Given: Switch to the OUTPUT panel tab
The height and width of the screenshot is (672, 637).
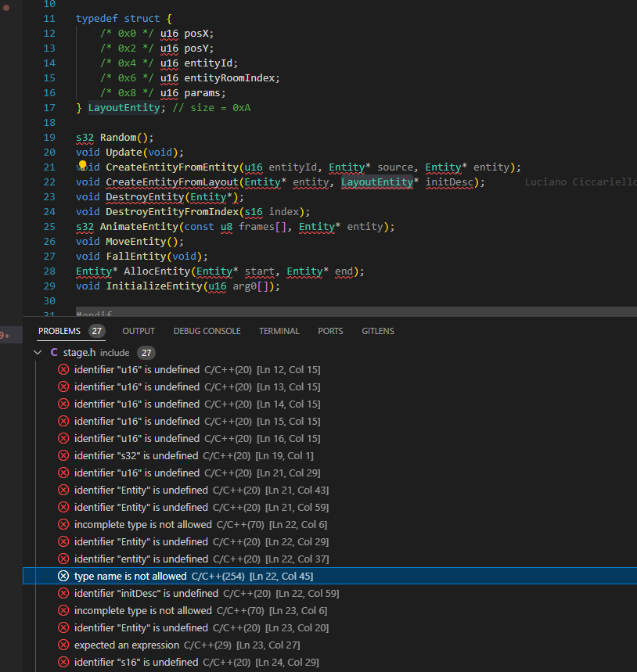Looking at the screenshot, I should [139, 331].
